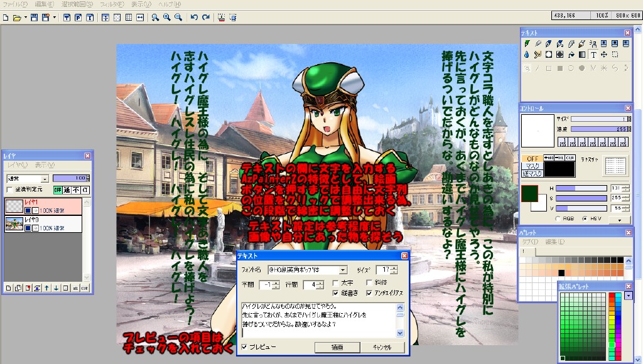Image resolution: width=643 pixels, height=364 pixels.
Task: Click the checkerboard transparency toolbar icon
Action: tap(117, 18)
